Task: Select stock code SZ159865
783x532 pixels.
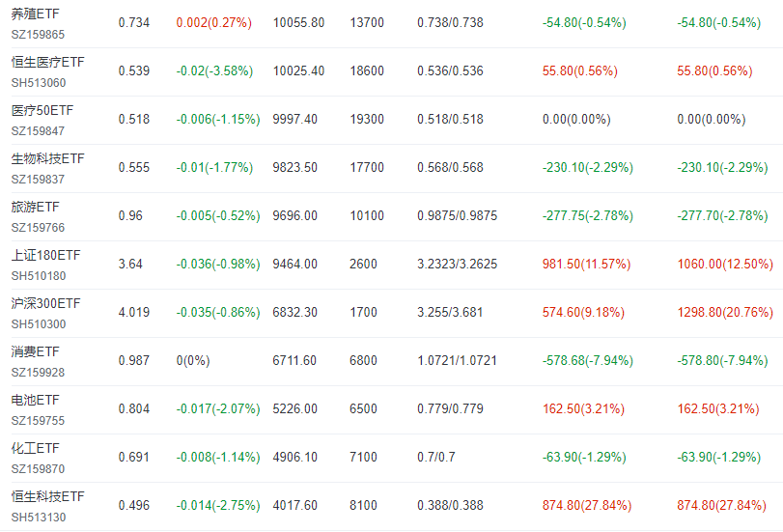Action: click(38, 35)
